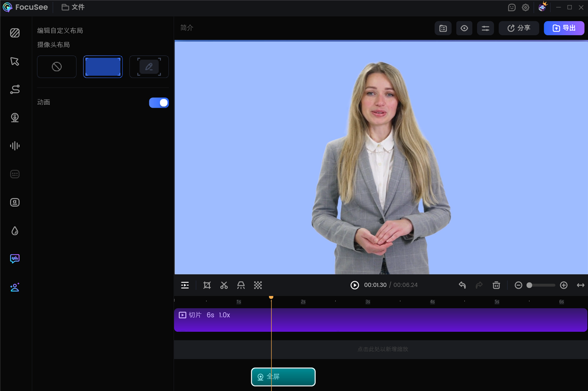Click the crop tool in timeline toolbar
Viewport: 588px width, 391px height.
pyautogui.click(x=207, y=285)
